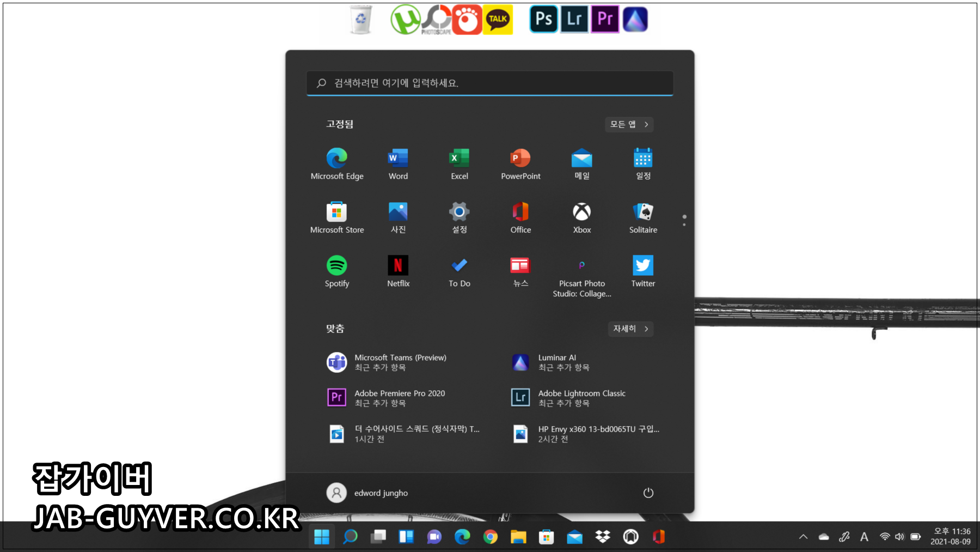Viewport: 980px width, 552px height.
Task: Open the volume tray icon
Action: [x=899, y=537]
